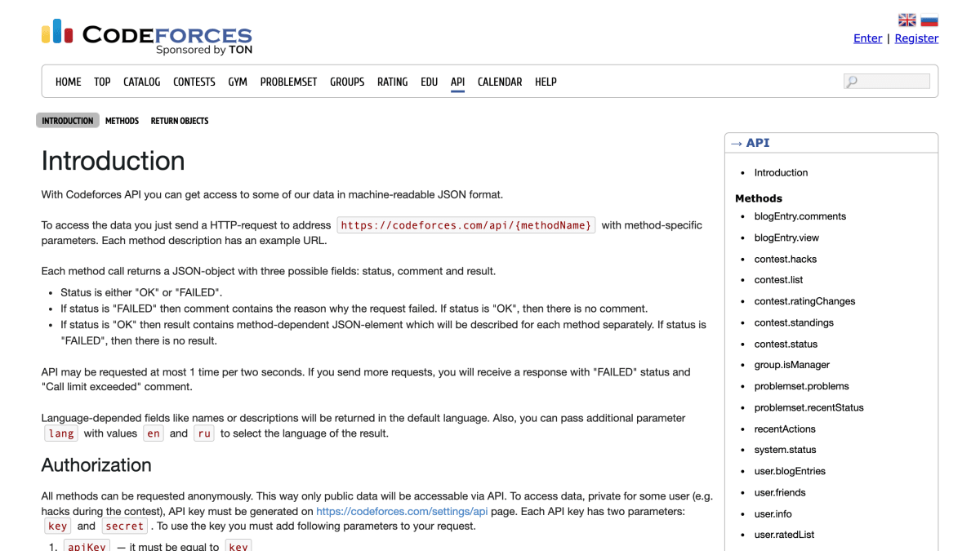Click the 'en' language value code
The image size is (980, 551).
coord(154,433)
